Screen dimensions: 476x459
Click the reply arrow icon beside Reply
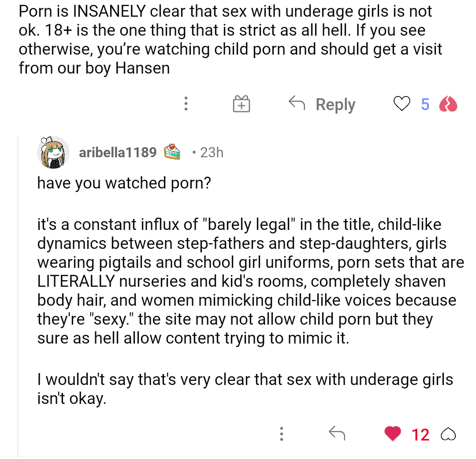click(297, 103)
